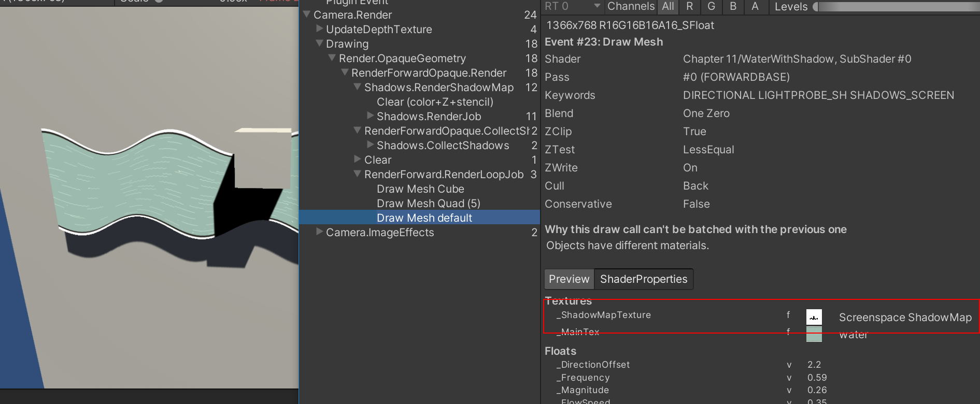Screen dimensions: 980x404
Task: Click the Cull value Back
Action: [x=695, y=186]
